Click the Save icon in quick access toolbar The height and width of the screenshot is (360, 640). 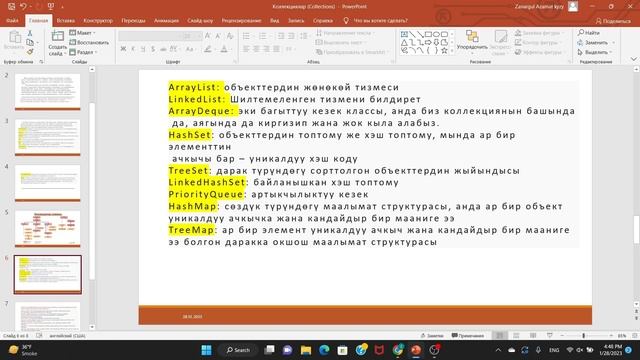pyautogui.click(x=11, y=6)
